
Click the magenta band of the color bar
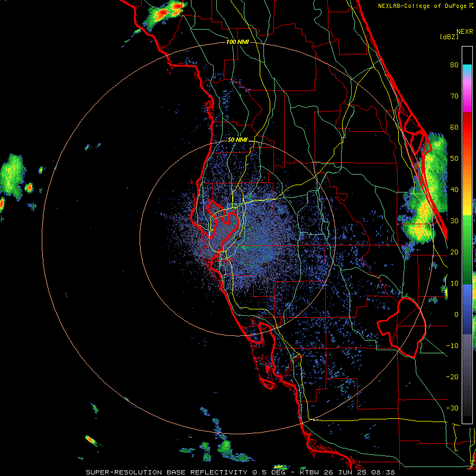pos(467,97)
